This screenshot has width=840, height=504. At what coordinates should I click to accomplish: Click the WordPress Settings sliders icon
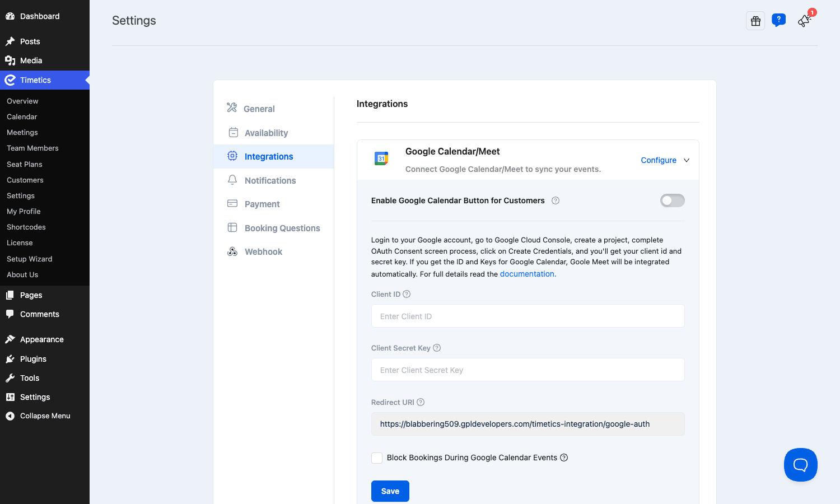pyautogui.click(x=10, y=397)
